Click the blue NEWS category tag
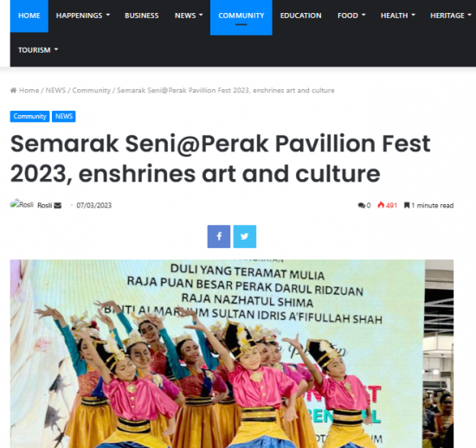 click(x=64, y=117)
